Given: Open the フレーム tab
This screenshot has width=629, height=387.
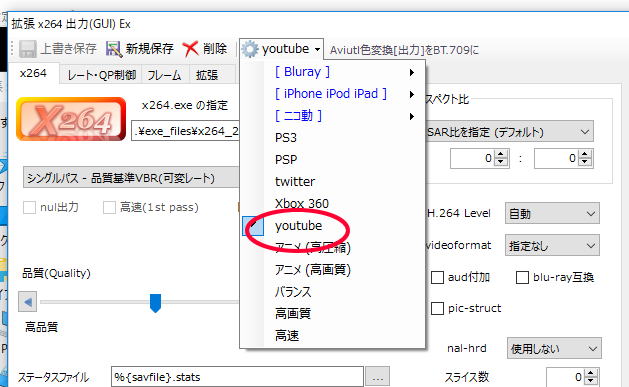Looking at the screenshot, I should pyautogui.click(x=164, y=75).
